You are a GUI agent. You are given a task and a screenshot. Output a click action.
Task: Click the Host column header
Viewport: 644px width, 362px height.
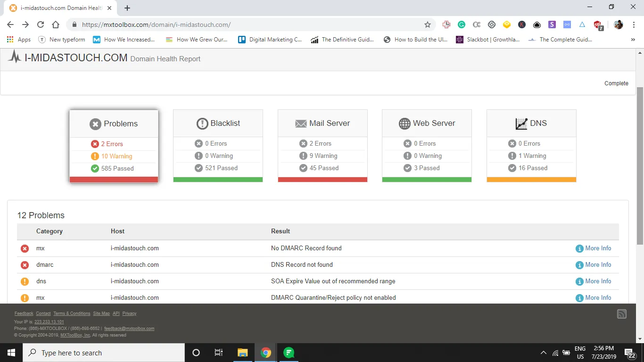(x=117, y=231)
